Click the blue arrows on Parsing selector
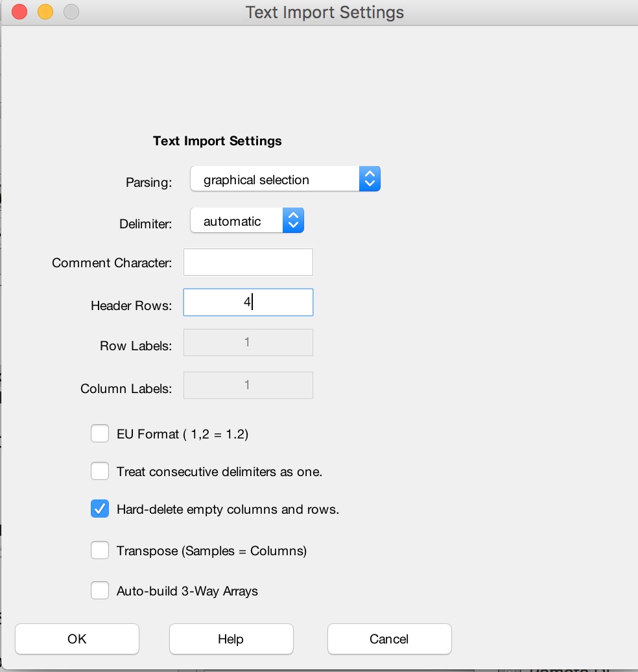This screenshot has width=638, height=672. coord(369,180)
